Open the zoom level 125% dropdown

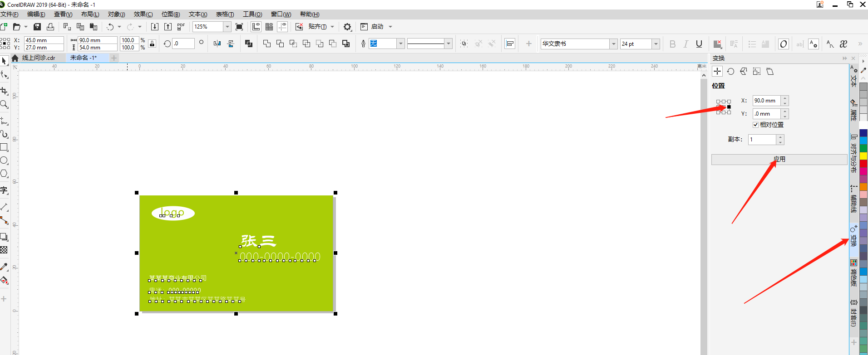pos(227,27)
